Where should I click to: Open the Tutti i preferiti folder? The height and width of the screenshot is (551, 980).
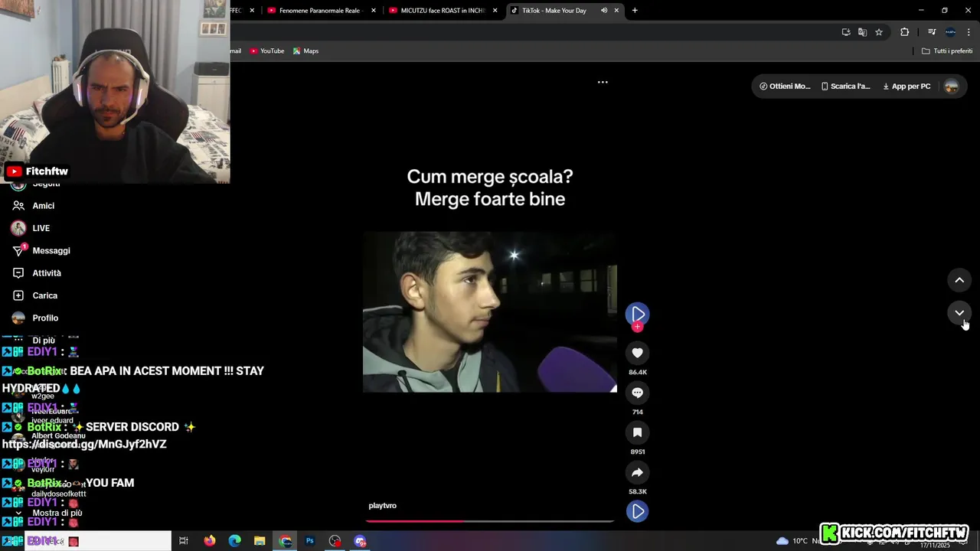(x=947, y=51)
